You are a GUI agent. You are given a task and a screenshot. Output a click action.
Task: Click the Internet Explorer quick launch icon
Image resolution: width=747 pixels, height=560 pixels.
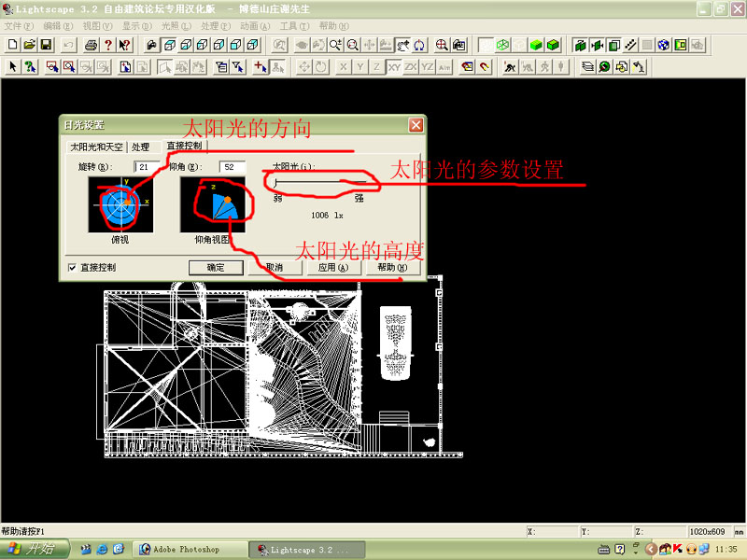102,549
